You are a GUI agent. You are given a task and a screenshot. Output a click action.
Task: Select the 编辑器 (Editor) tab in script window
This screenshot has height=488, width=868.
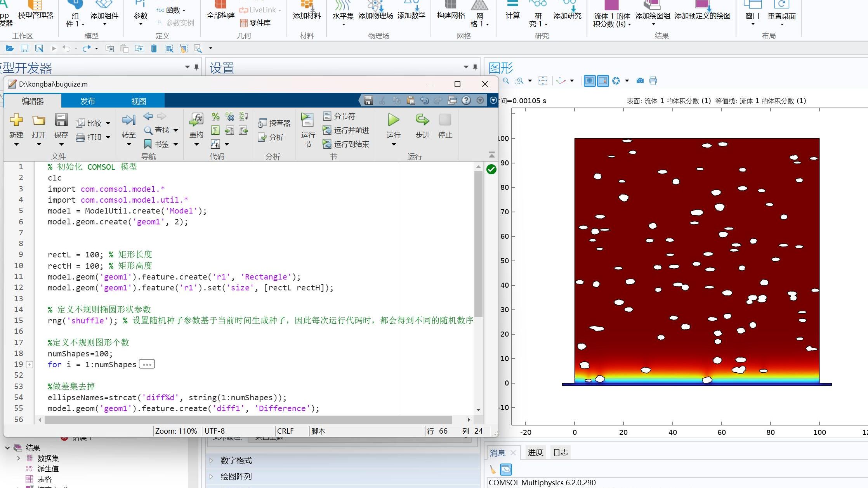33,100
